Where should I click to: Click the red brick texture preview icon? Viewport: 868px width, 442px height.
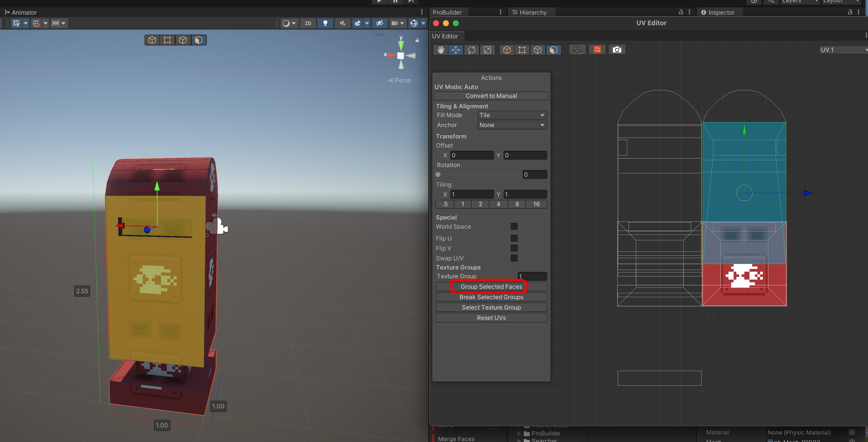(597, 50)
